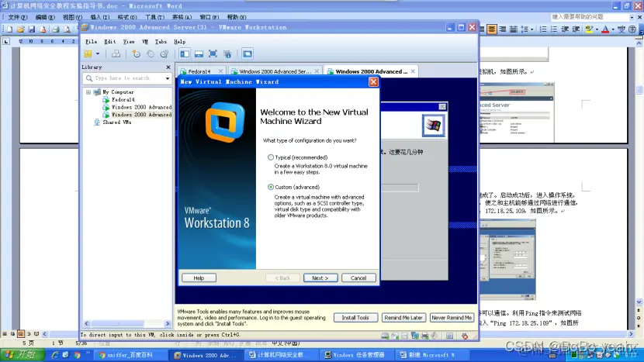Click the Never Remind Me button
This screenshot has width=644, height=362.
452,318
